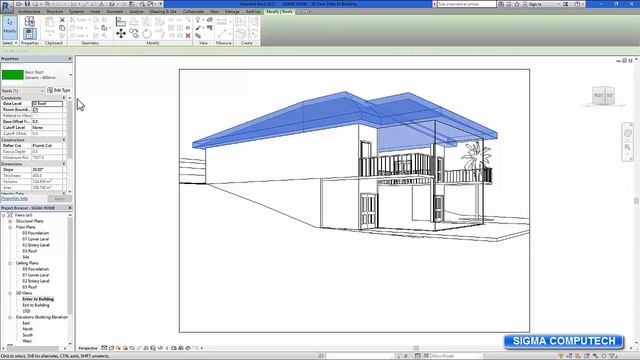
Task: Switch to the Structure ribbon tab
Action: click(55, 12)
